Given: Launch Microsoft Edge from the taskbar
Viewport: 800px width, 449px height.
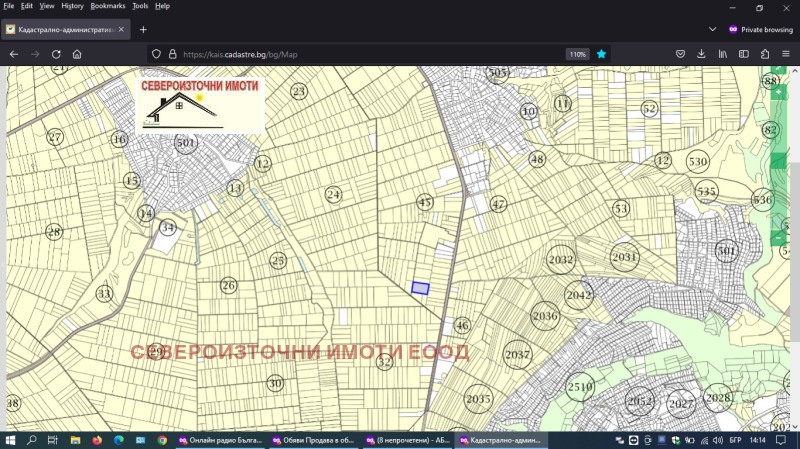Looking at the screenshot, I should tap(119, 440).
